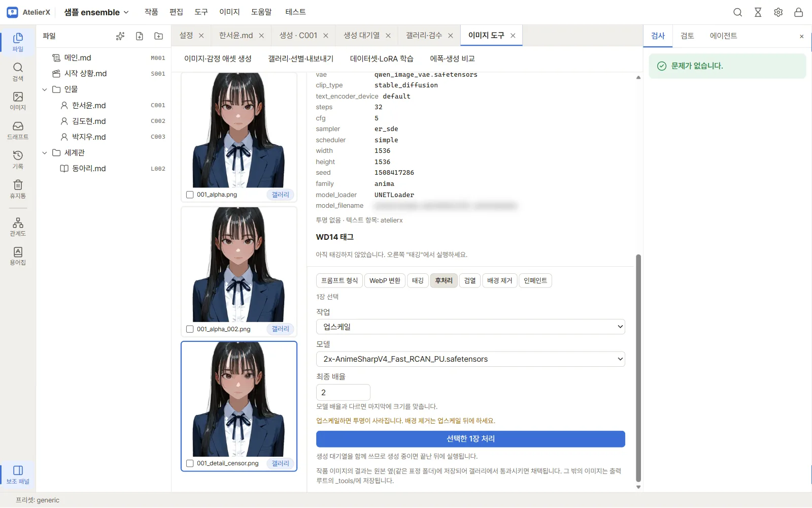This screenshot has height=508, width=812.
Task: Click the search magnifier icon in top bar
Action: tap(738, 12)
